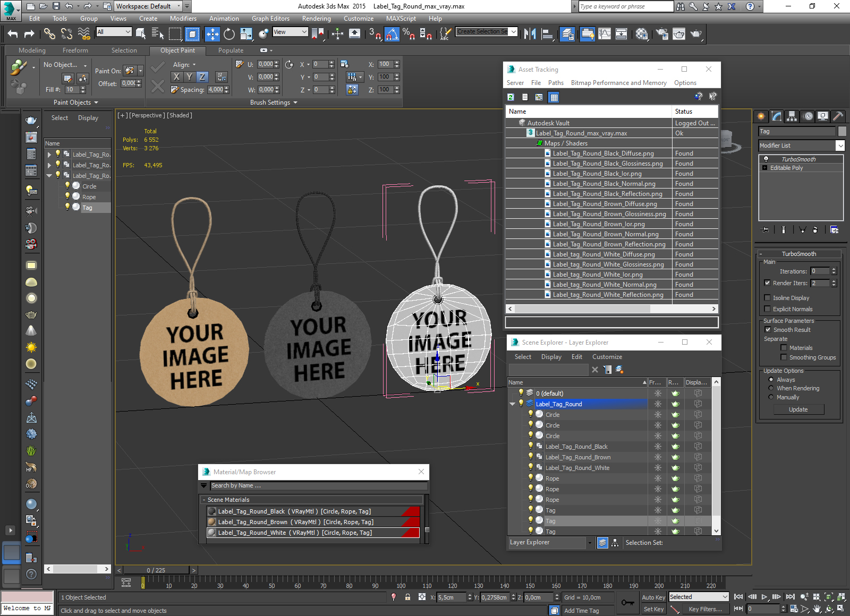Toggle Render Iters checkbox
This screenshot has width=850, height=616.
[x=767, y=283]
